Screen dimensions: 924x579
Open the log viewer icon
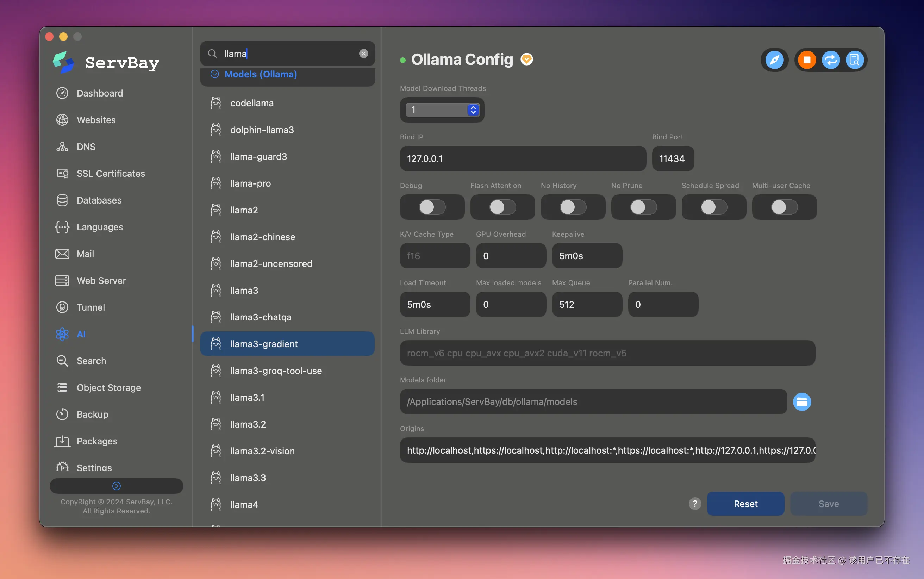[854, 60]
